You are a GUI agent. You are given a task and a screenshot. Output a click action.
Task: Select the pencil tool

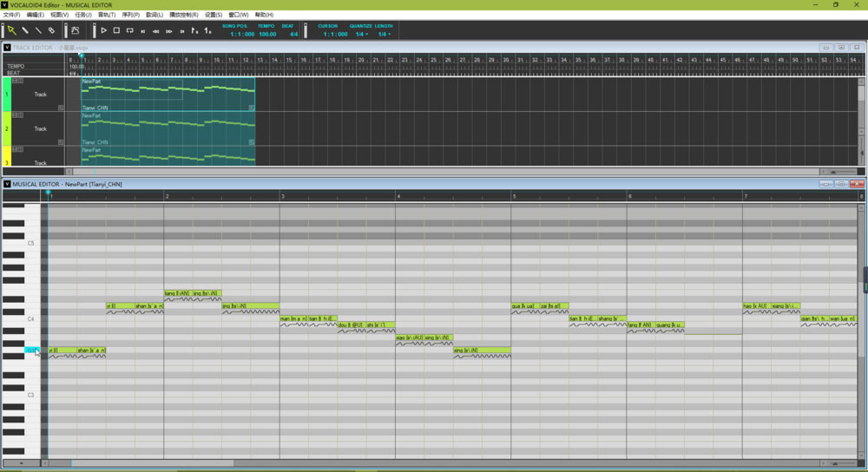[x=25, y=30]
